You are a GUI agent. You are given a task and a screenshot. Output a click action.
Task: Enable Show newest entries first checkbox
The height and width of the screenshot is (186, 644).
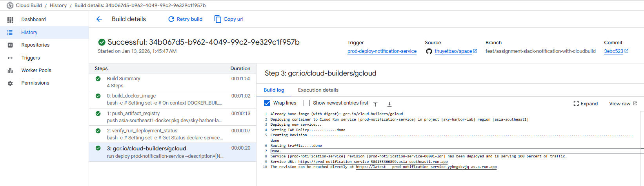[x=307, y=103]
